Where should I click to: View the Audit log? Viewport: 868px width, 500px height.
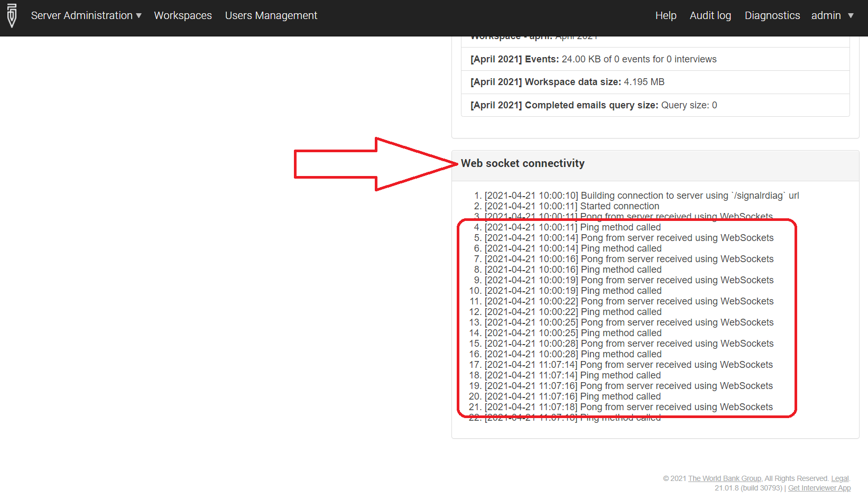(710, 15)
